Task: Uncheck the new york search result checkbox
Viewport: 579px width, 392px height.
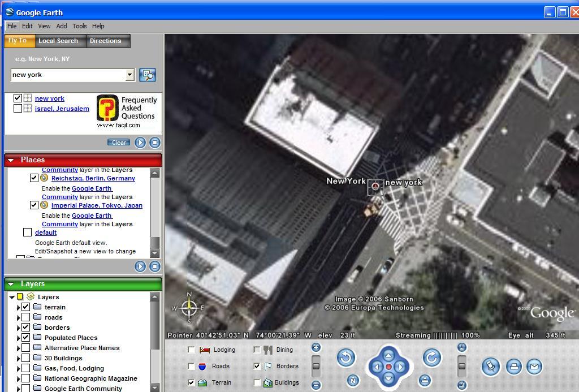Action: pos(18,98)
